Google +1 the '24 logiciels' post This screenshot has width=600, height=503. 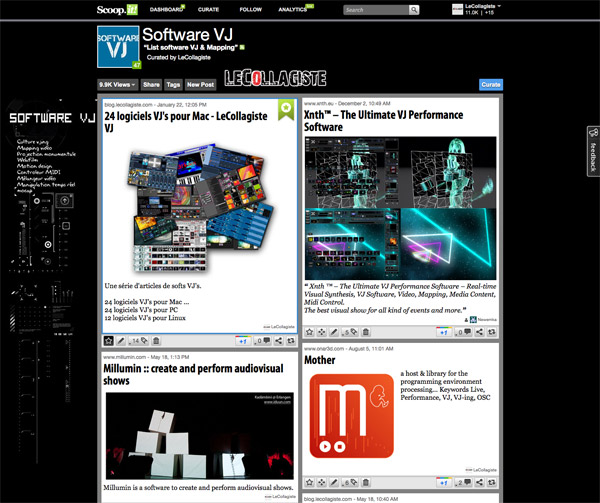243,340
